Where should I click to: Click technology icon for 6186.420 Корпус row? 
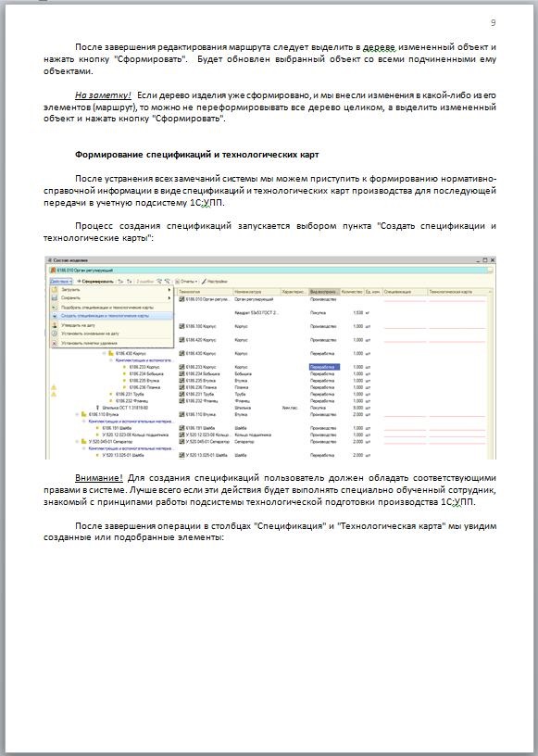181,340
